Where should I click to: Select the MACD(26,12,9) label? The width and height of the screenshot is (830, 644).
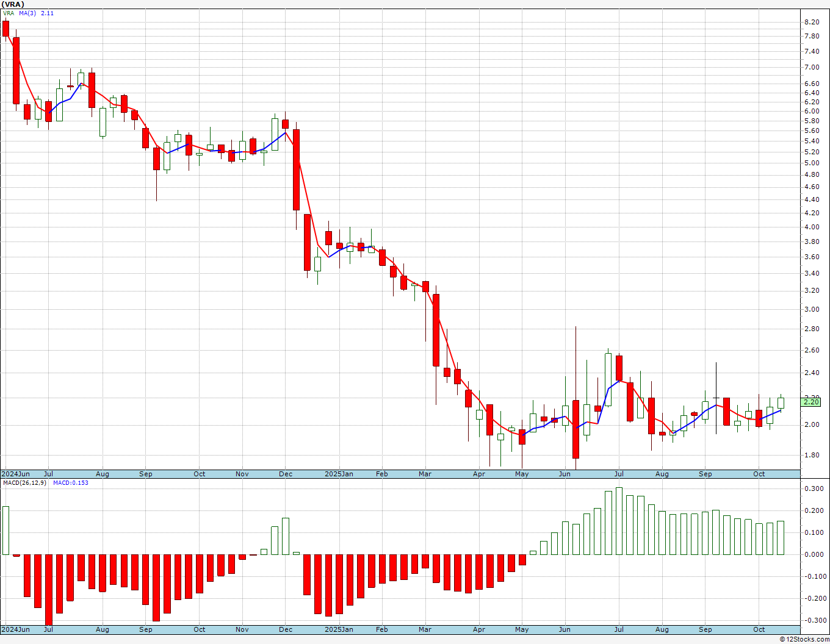pos(23,482)
